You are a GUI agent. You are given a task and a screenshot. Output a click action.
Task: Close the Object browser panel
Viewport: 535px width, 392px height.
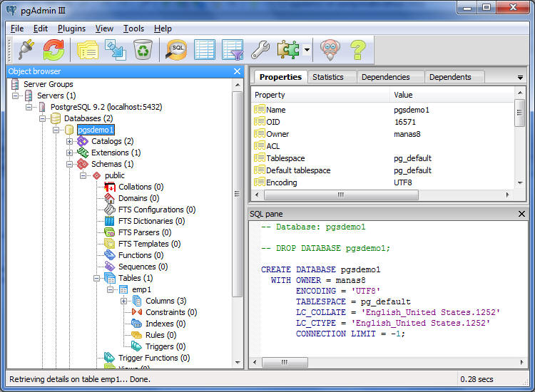(x=237, y=71)
